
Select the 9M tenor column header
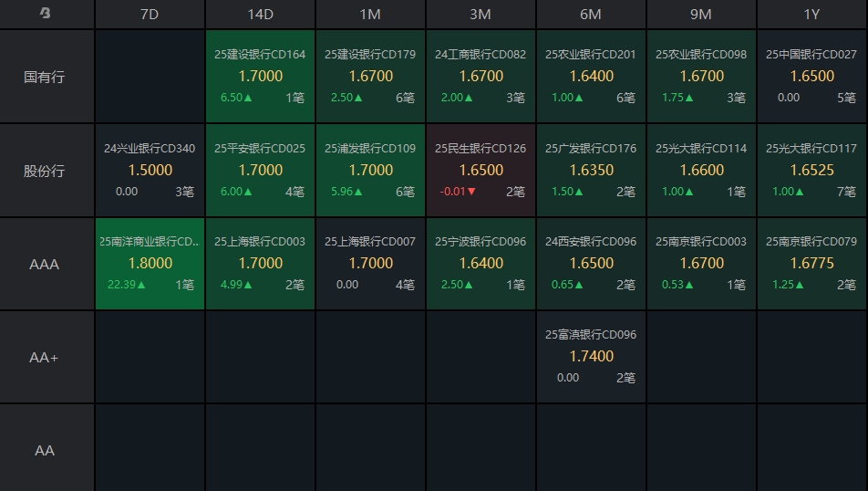click(x=701, y=15)
